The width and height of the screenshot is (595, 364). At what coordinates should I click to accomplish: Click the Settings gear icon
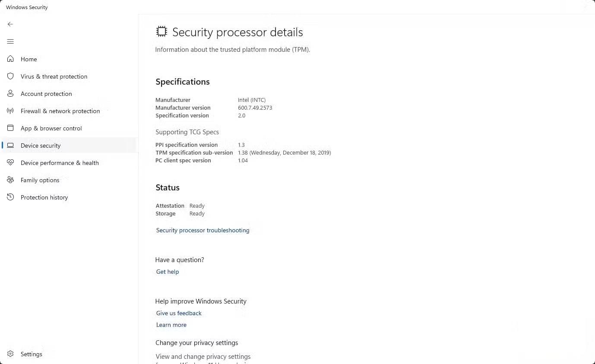[10, 354]
